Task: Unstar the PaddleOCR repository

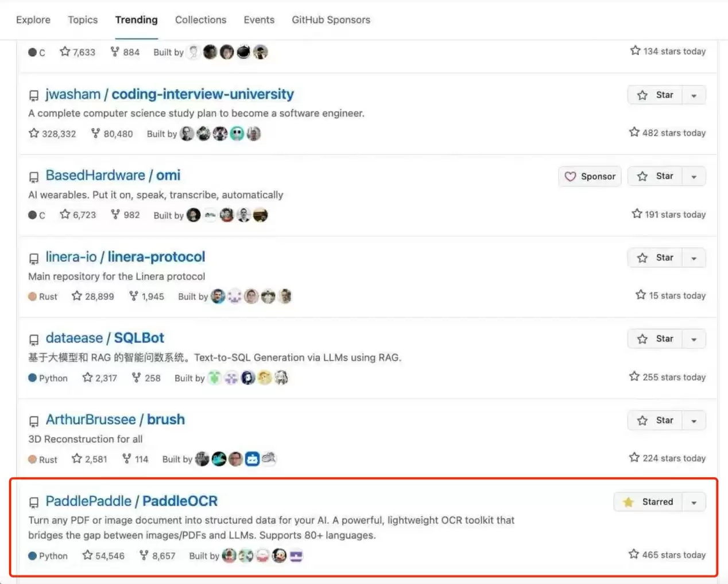Action: click(649, 502)
